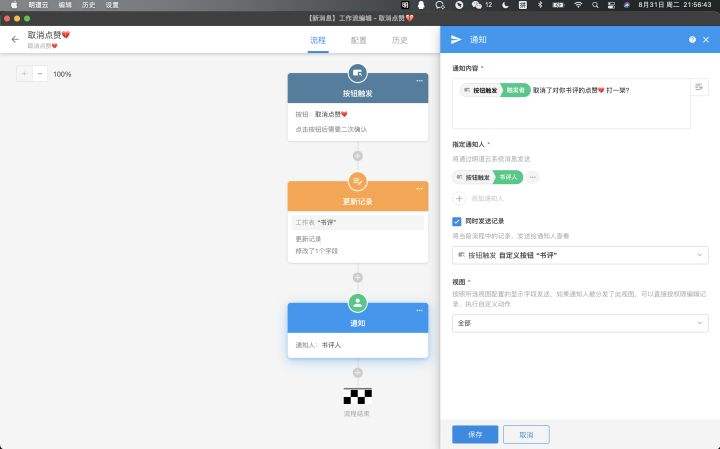The height and width of the screenshot is (449, 720).
Task: Switch to the 历史 tab
Action: [399, 40]
